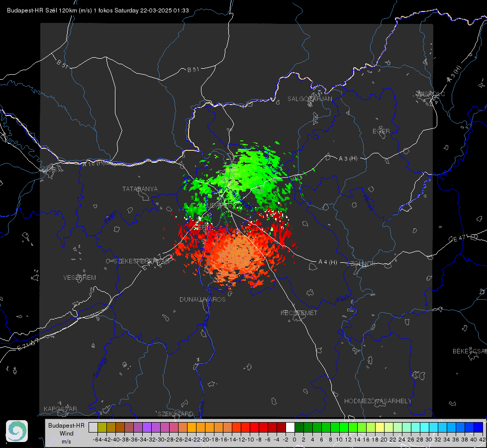Click the 'Budapest-HR Wind m/s' legend label
The height and width of the screenshot is (448, 487).
pyautogui.click(x=66, y=433)
